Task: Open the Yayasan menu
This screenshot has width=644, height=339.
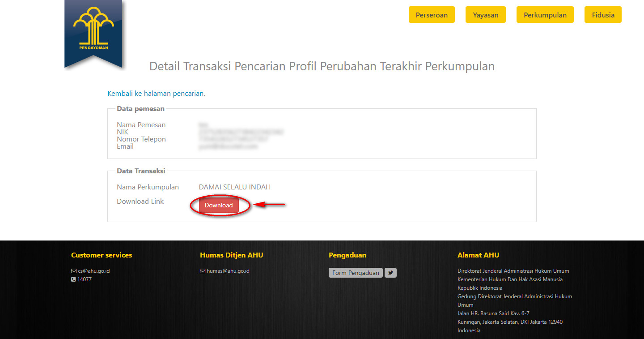Action: pyautogui.click(x=485, y=15)
